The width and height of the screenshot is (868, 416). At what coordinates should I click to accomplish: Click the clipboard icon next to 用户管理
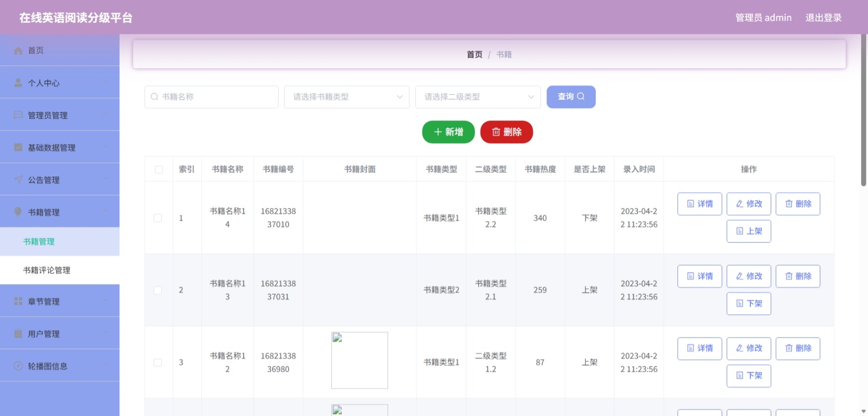[18, 334]
